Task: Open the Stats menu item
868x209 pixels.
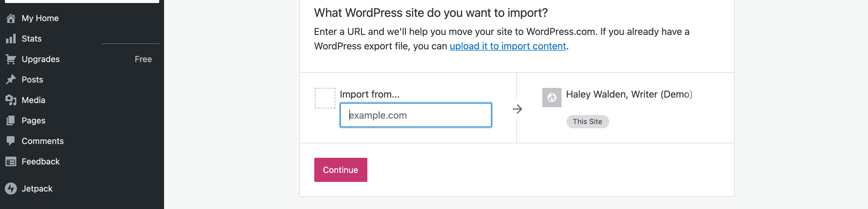Action: click(32, 39)
